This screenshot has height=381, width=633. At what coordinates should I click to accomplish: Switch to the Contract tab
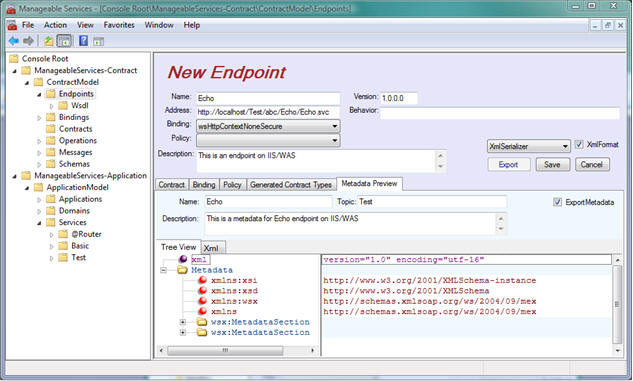(x=172, y=184)
